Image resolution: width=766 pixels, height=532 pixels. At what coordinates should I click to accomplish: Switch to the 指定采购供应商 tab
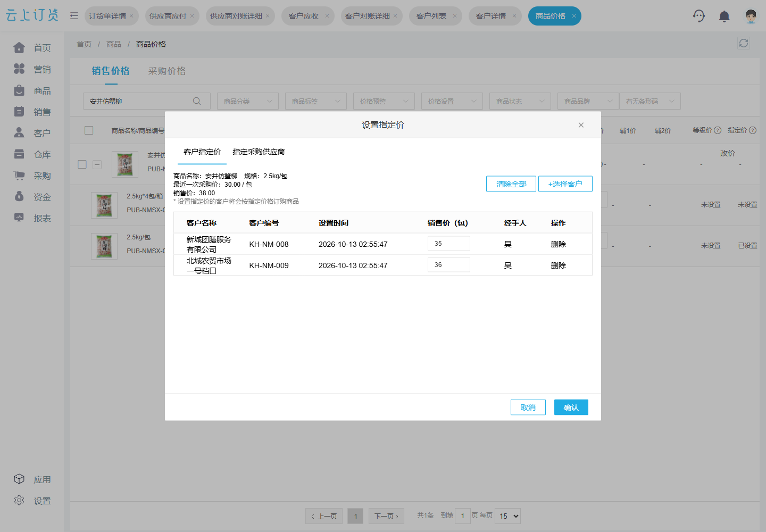tap(259, 152)
